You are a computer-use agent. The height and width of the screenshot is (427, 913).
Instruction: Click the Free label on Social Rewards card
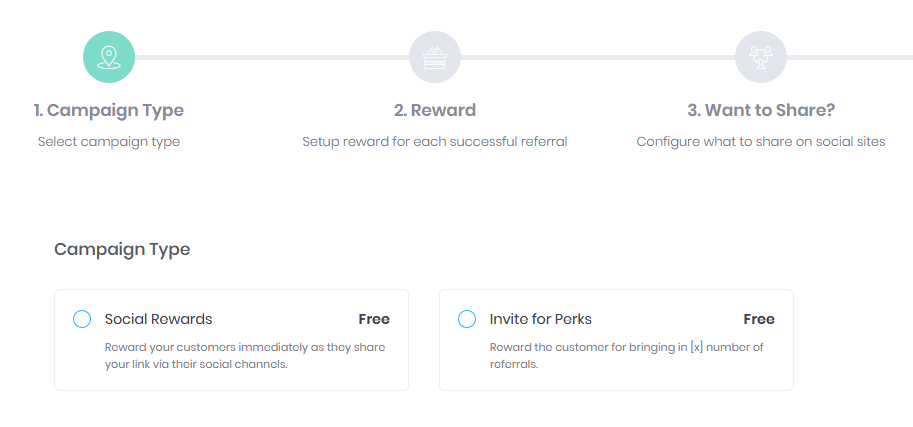pyautogui.click(x=374, y=319)
